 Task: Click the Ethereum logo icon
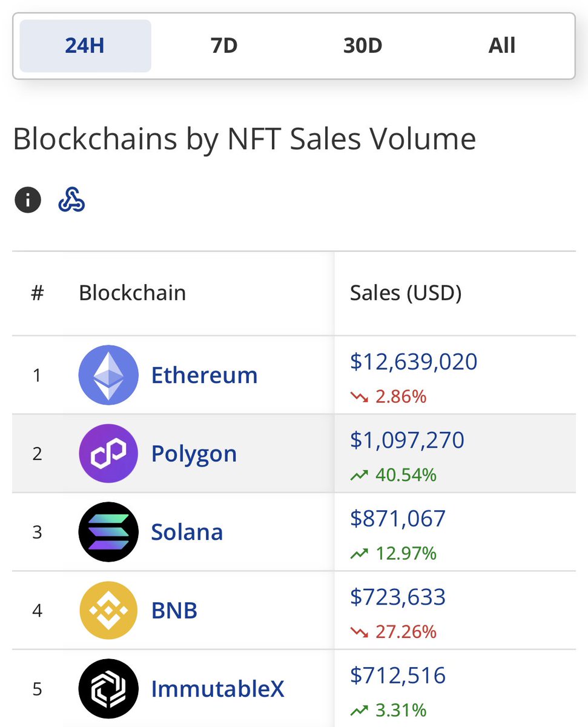tap(108, 375)
